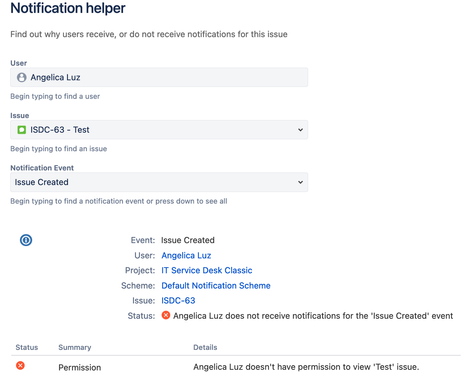Viewport: 463px width, 388px height.
Task: Click the permission details message text
Action: coord(306,367)
